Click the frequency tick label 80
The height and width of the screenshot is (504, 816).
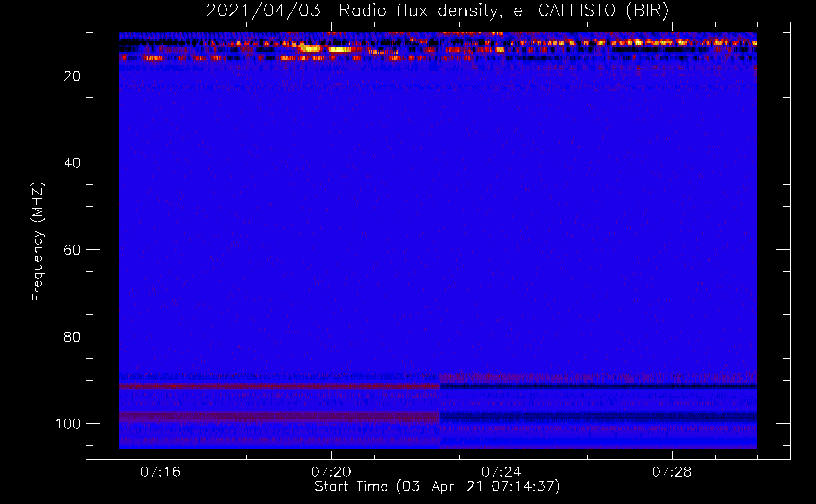(x=72, y=337)
